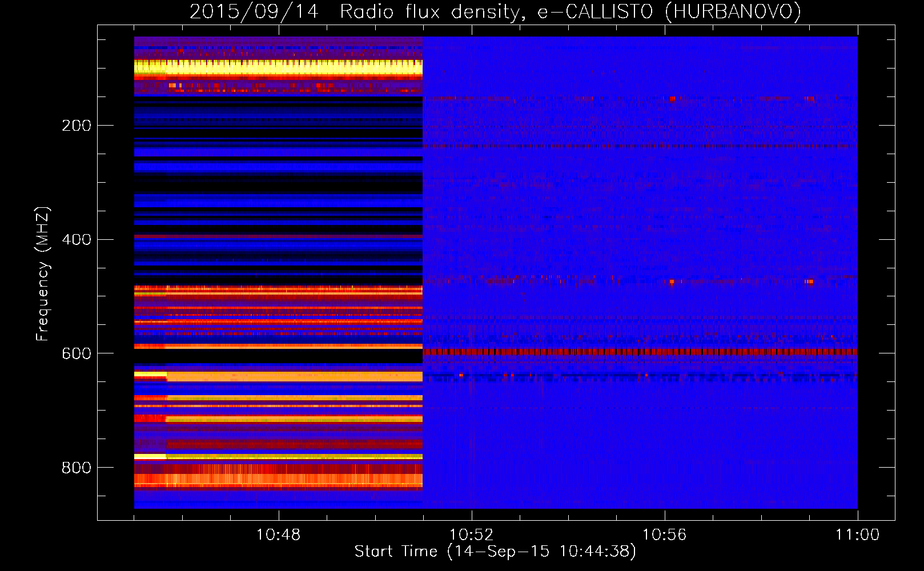The image size is (924, 571).
Task: Click the 600 frequency tick label
Action: [77, 354]
